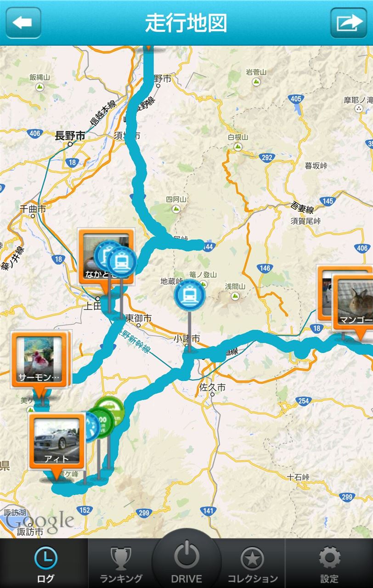Screen dimensions: 373x588
Task: Open the 設定 gear tab
Action: pos(329,564)
